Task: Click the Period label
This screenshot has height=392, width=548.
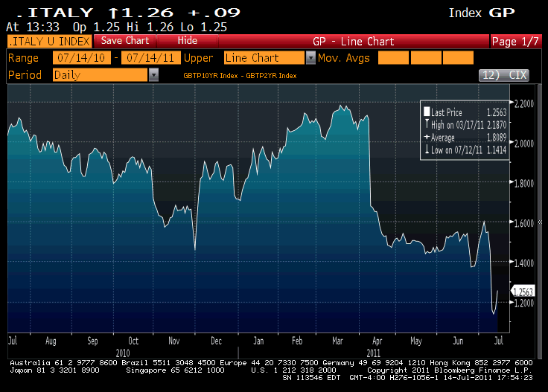Action: click(25, 75)
